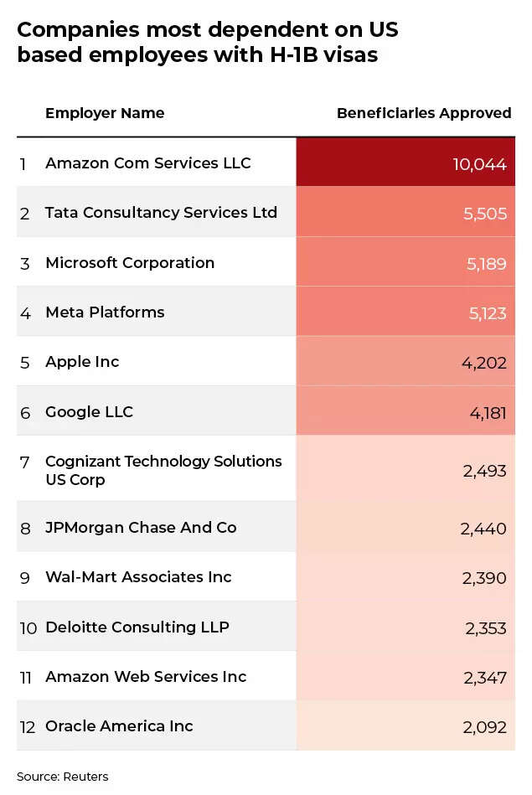Click the Meta Platforms employer name
Image resolution: width=532 pixels, height=795 pixels.
pyautogui.click(x=105, y=312)
